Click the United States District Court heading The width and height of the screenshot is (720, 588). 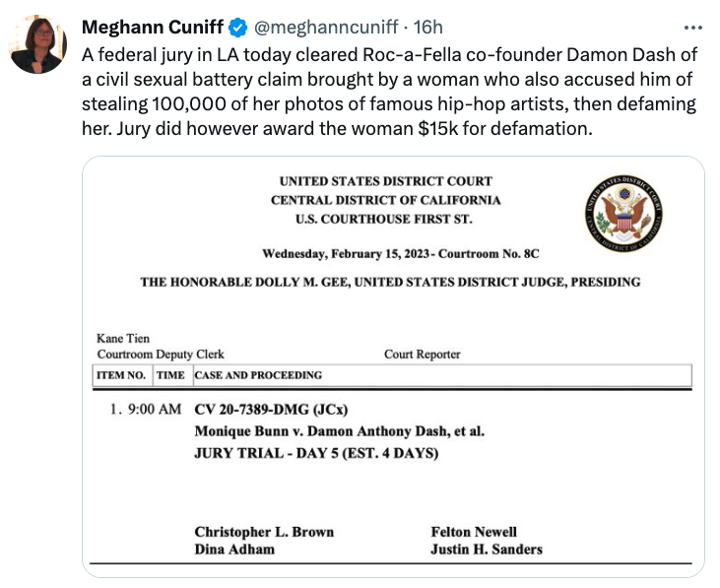[386, 181]
